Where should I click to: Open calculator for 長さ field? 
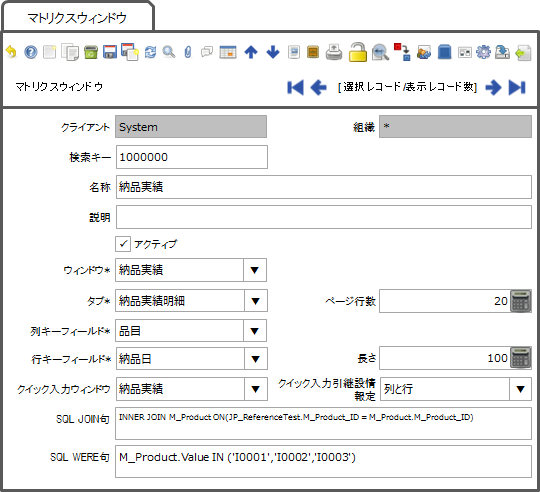coord(520,358)
